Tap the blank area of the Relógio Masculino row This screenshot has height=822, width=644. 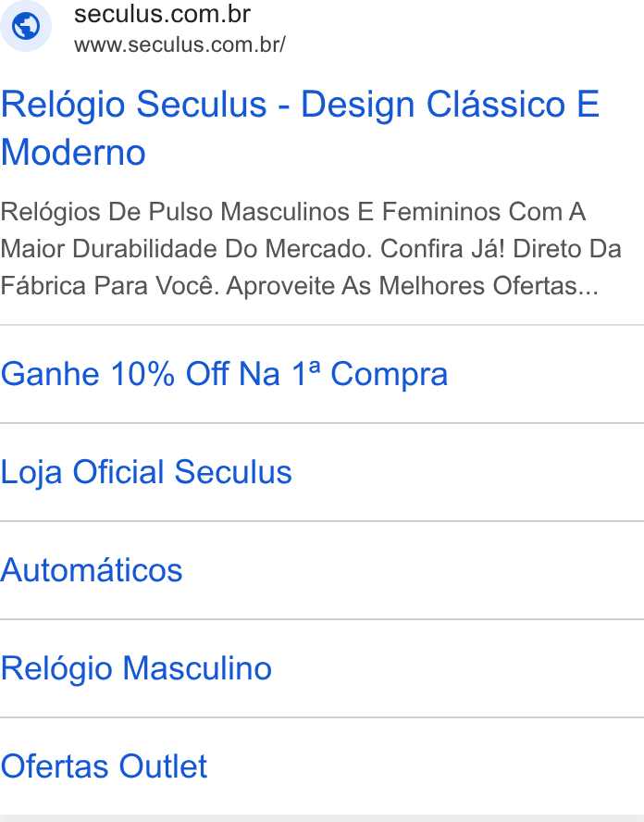point(458,668)
